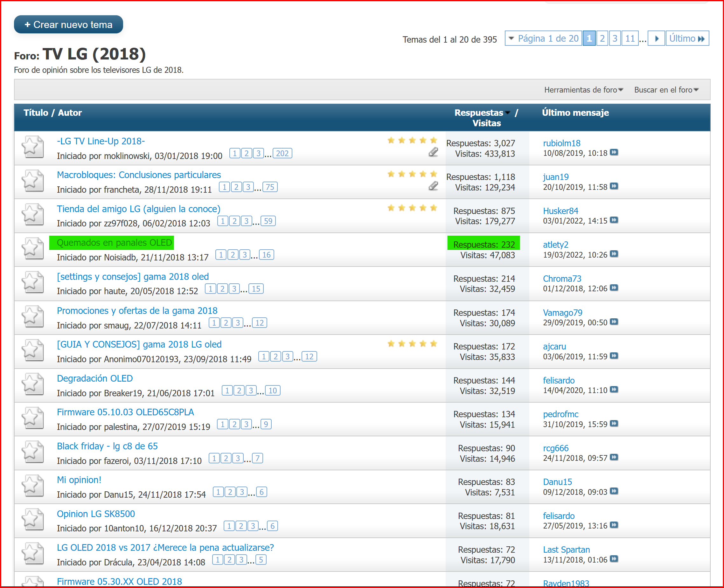Click attachment paperclip in Macrobloques row
The image size is (724, 588).
(433, 186)
